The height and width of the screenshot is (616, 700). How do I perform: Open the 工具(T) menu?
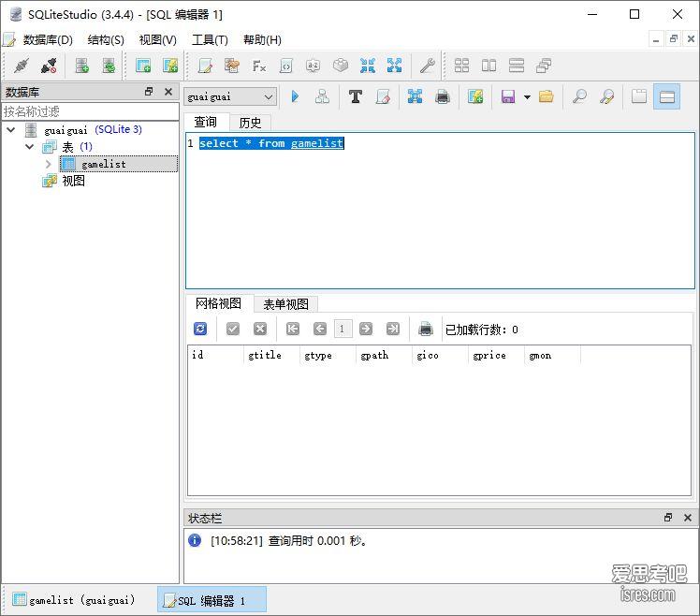210,39
